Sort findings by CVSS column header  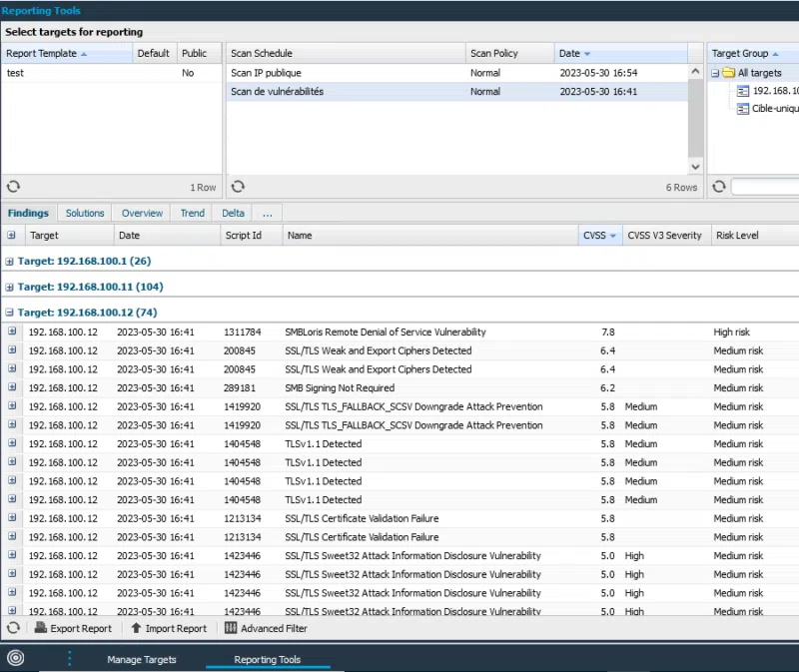593,236
